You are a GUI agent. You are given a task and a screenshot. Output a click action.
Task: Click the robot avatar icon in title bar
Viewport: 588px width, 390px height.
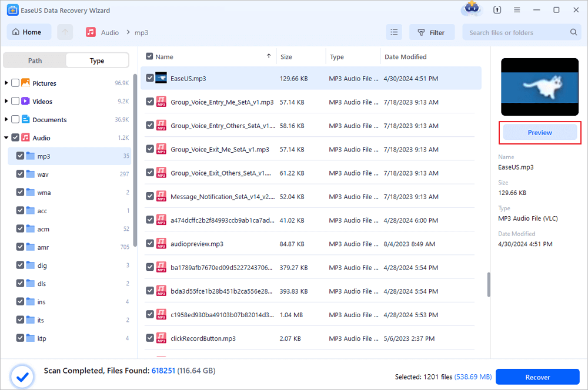pos(472,9)
